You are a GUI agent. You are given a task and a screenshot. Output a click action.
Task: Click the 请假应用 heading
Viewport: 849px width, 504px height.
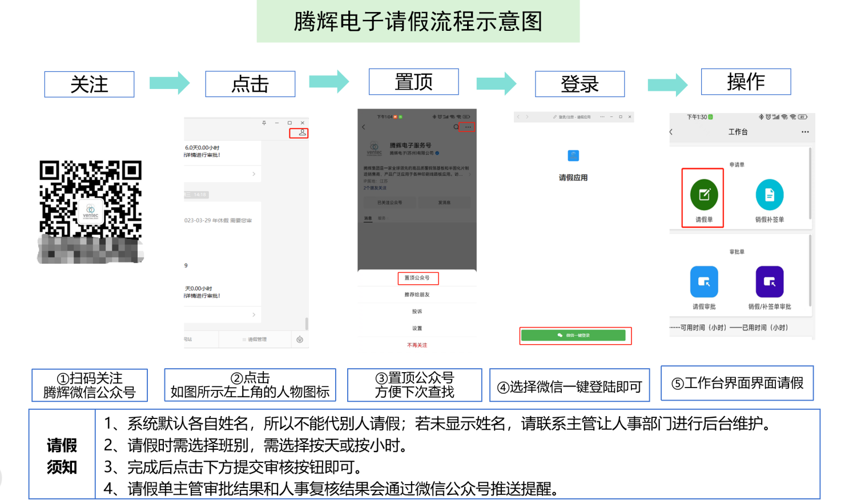[x=573, y=178]
